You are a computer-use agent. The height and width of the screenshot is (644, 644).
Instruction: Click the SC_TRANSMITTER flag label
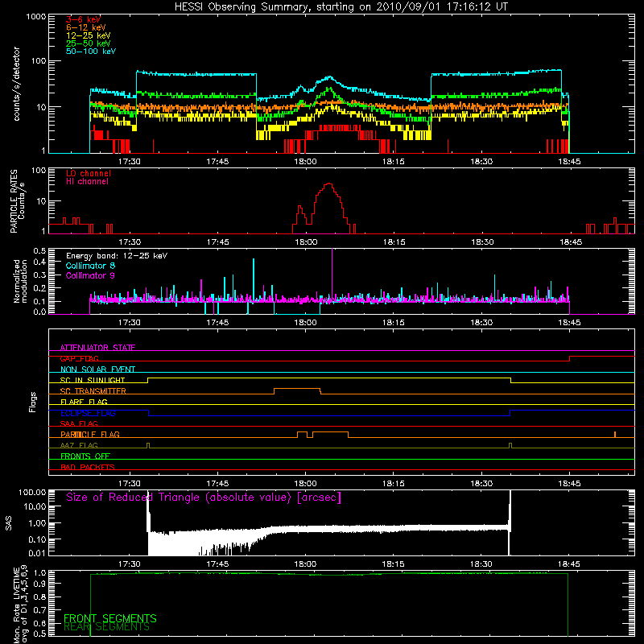pos(93,390)
